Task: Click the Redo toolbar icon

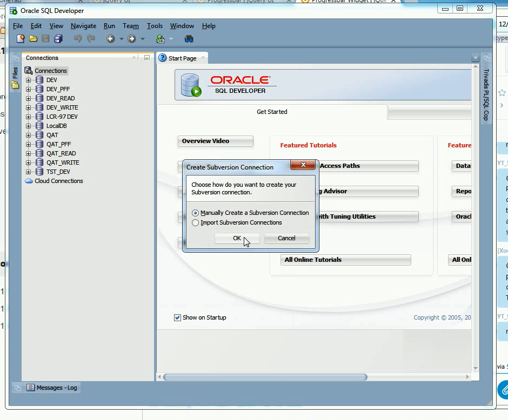Action: pos(91,39)
